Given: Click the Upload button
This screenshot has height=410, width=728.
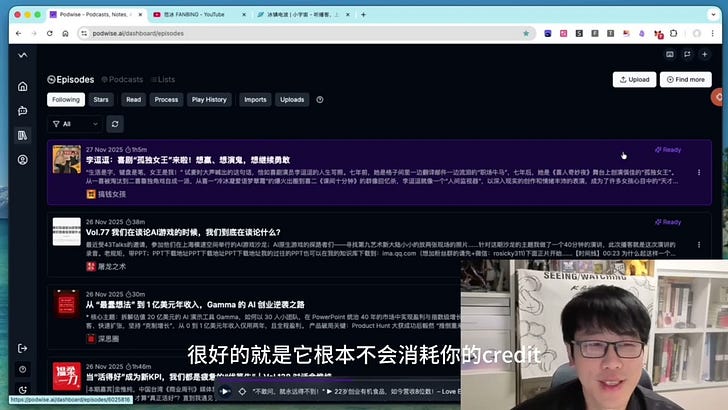Looking at the screenshot, I should point(634,79).
